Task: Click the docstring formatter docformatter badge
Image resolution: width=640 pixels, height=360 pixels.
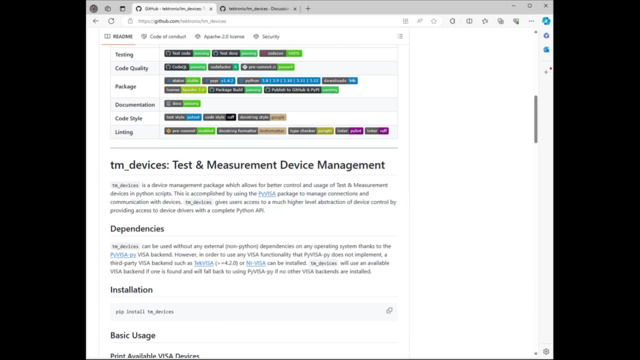Action: (251, 131)
